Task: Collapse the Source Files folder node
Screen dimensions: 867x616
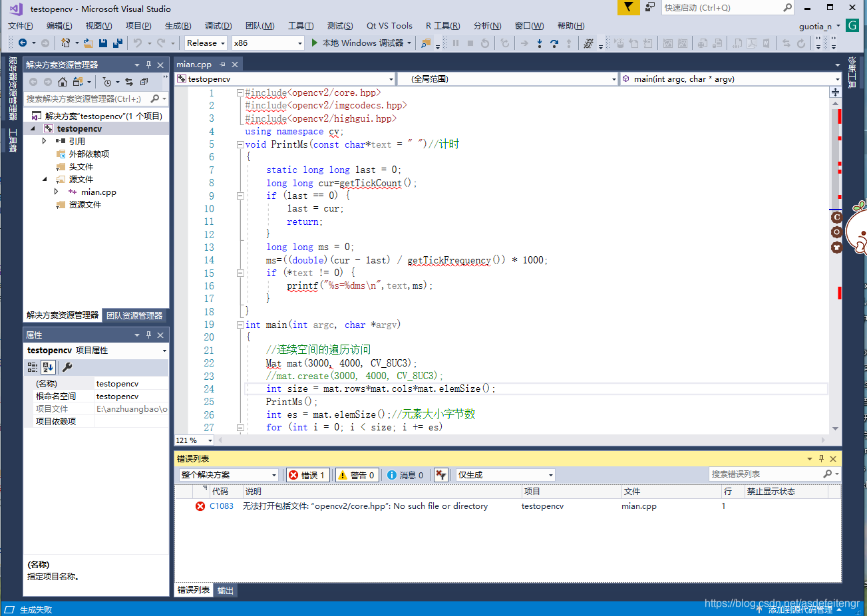Action: (44, 179)
